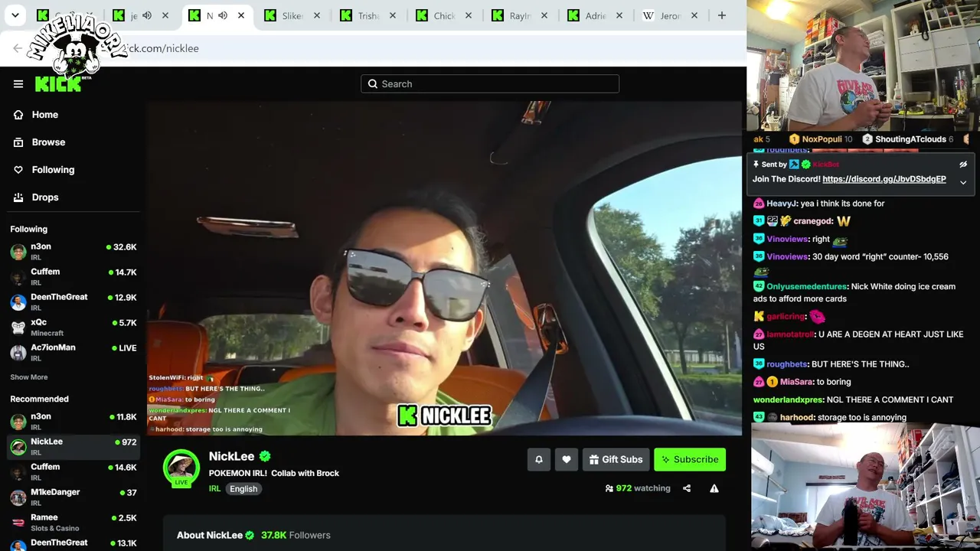This screenshot has height=551, width=980.
Task: Follow NickLee with the heart button
Action: pyautogui.click(x=567, y=459)
